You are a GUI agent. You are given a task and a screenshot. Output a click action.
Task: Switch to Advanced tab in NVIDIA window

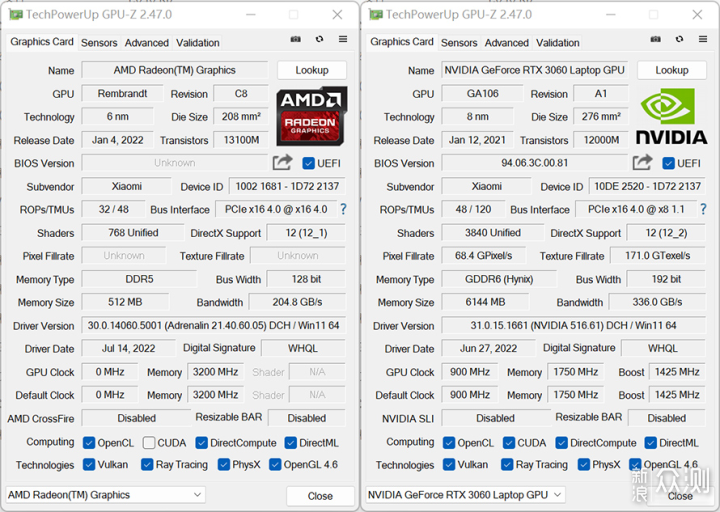click(506, 43)
